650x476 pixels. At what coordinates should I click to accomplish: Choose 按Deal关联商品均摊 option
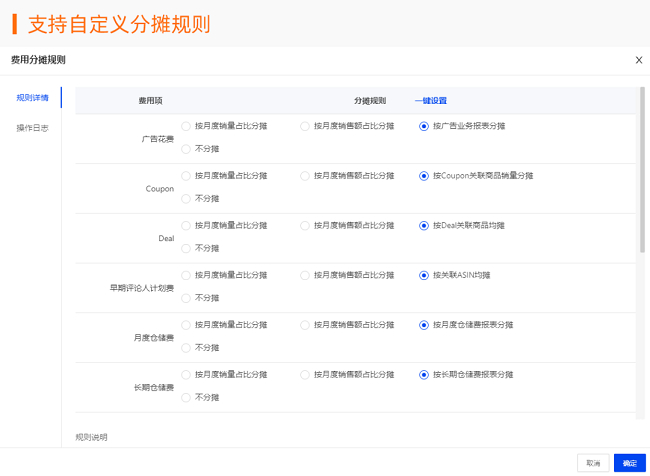click(x=424, y=226)
